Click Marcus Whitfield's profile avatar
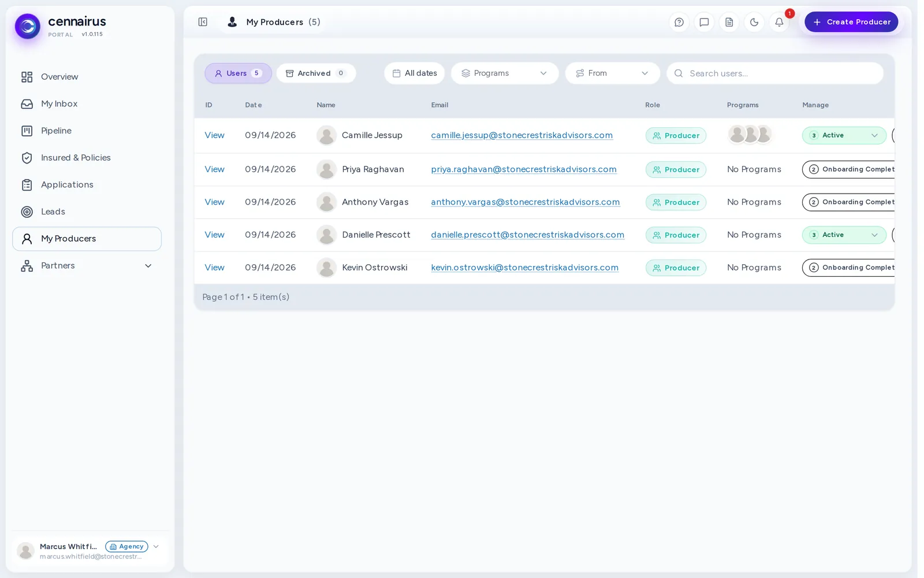The width and height of the screenshot is (924, 578). pyautogui.click(x=25, y=551)
